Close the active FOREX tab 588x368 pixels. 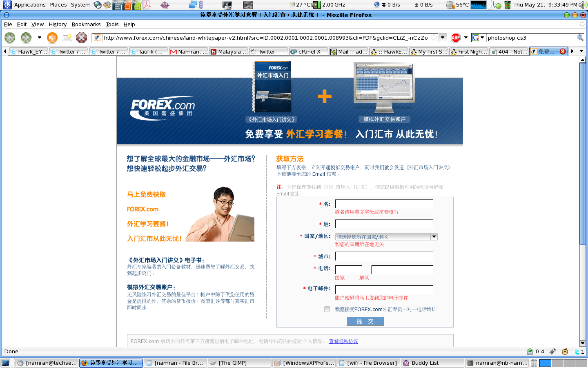pos(563,52)
